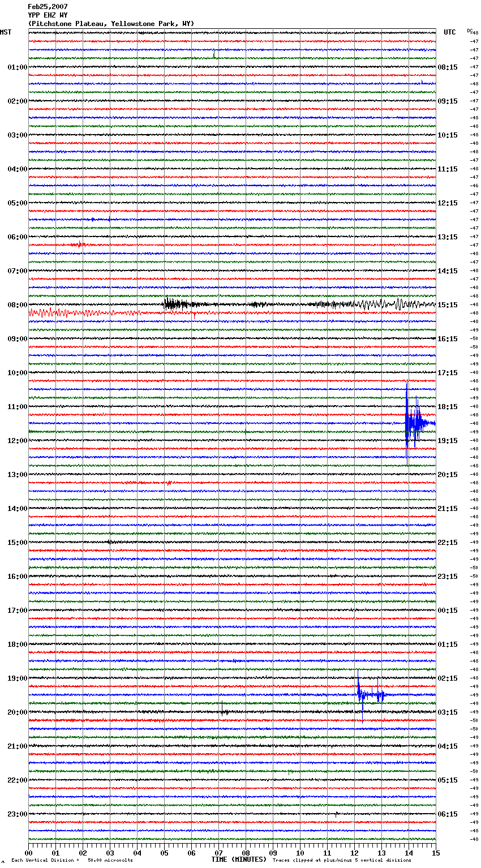Select the 22:00 MST time label
The image size is (481, 868).
coord(18,780)
